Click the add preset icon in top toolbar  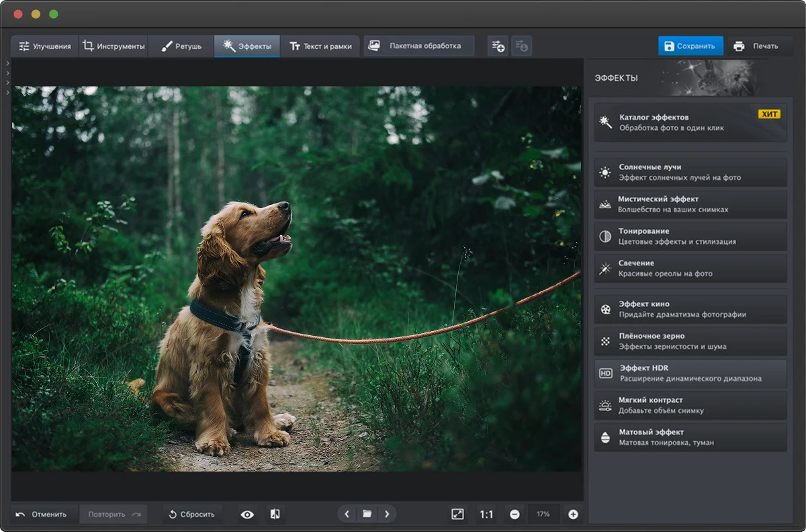[498, 46]
